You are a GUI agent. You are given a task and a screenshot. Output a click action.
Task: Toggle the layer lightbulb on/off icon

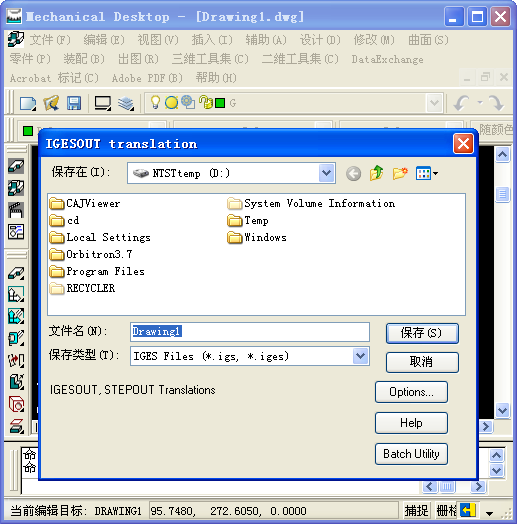155,102
